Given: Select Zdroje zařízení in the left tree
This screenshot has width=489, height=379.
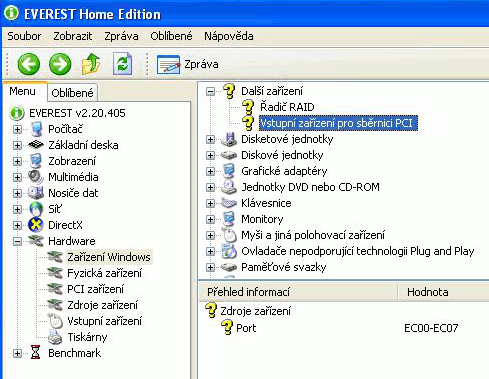Looking at the screenshot, I should 102,305.
